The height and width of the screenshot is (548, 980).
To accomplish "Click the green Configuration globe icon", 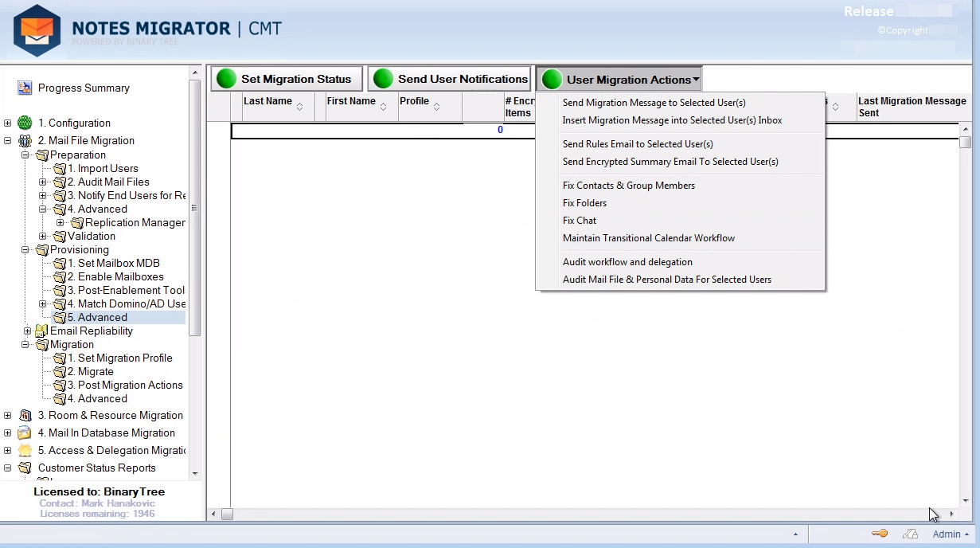I will (25, 123).
